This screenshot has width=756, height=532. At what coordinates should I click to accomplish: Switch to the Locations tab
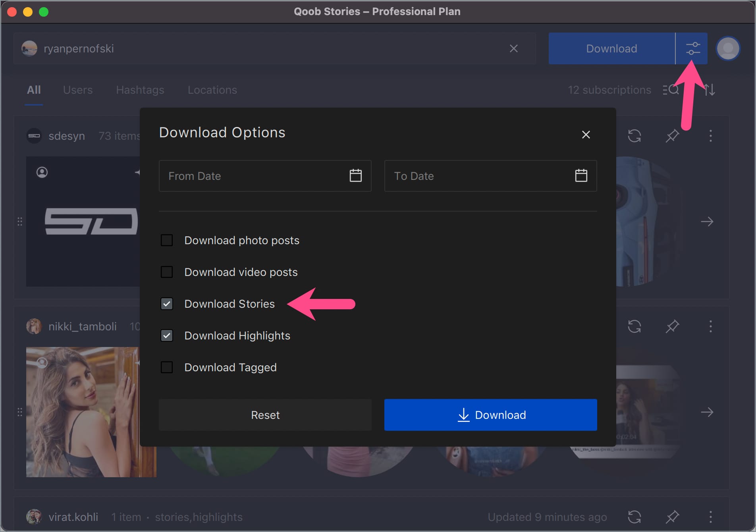[212, 90]
